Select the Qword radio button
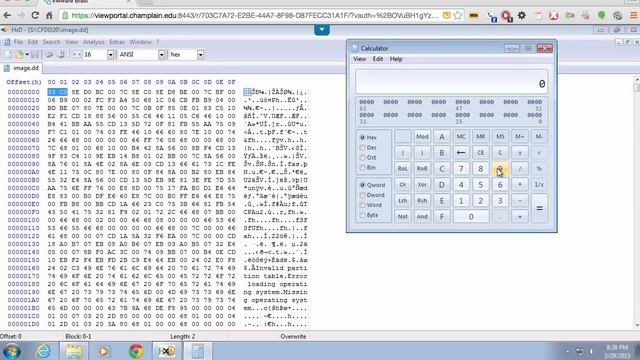The width and height of the screenshot is (640, 360). 372,185
